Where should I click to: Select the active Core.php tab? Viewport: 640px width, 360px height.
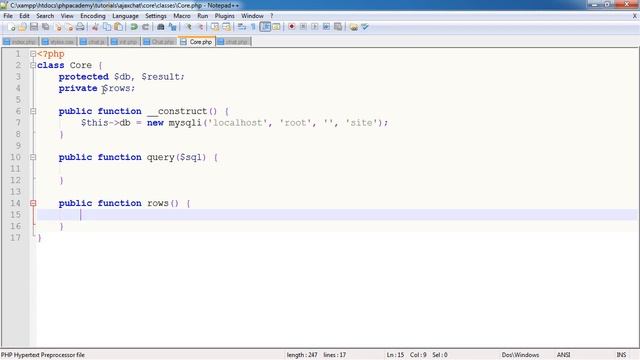click(x=196, y=42)
